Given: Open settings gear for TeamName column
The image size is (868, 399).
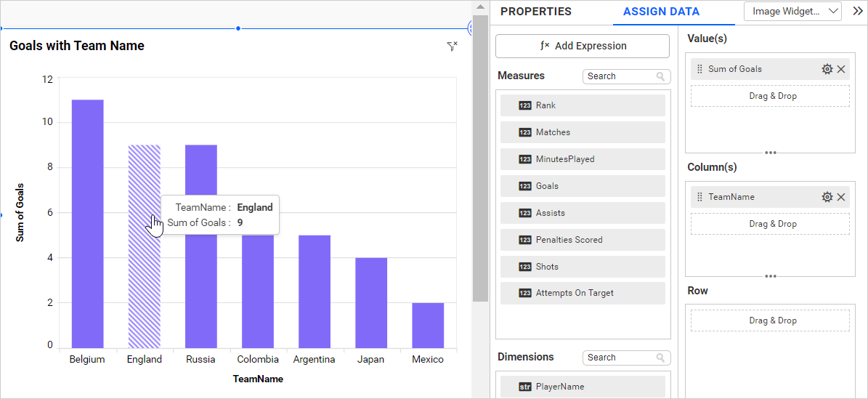Looking at the screenshot, I should (827, 197).
